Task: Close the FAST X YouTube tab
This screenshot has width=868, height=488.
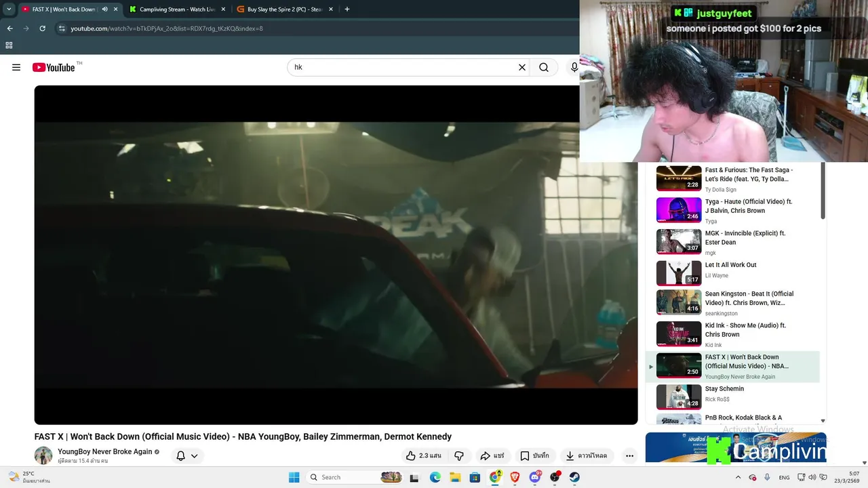Action: (116, 9)
